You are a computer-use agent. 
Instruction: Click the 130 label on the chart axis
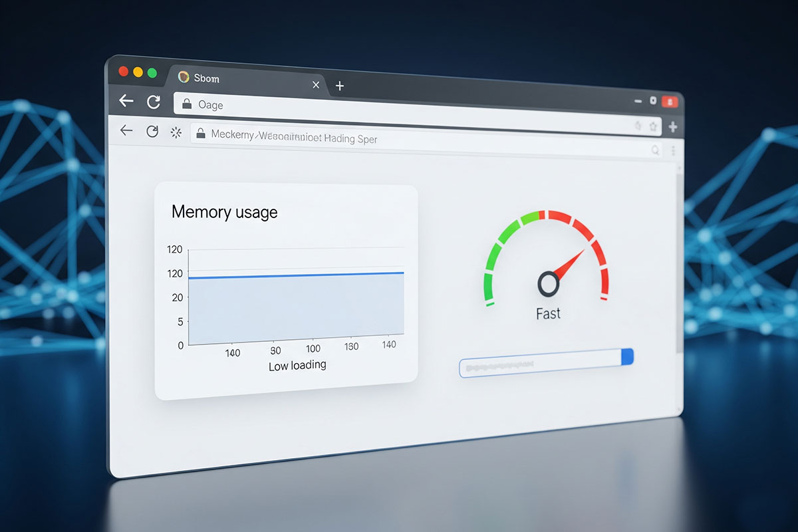coord(350,346)
